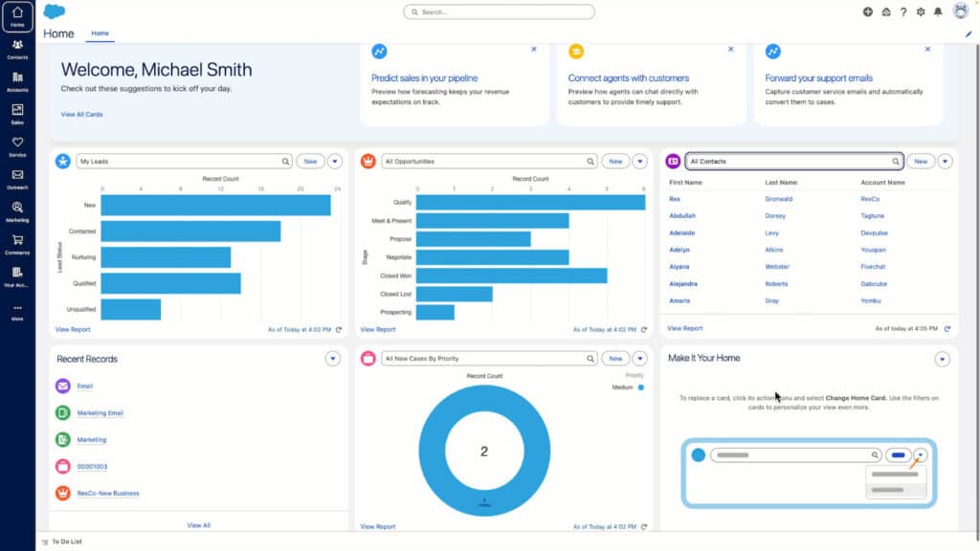Open Predict sales in your pipeline
The height and width of the screenshot is (551, 980).
pos(424,78)
